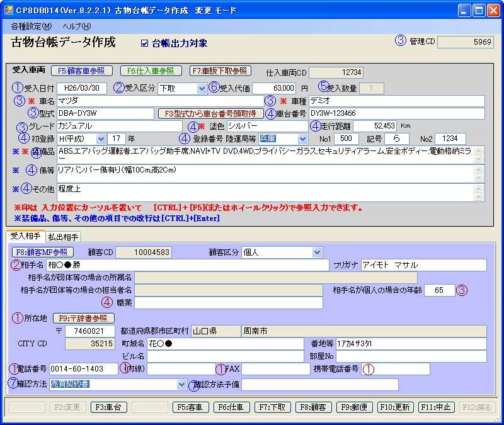504x425 pixels.
Task: Open the 受入区分 dropdown showing 下取
Action: point(202,88)
